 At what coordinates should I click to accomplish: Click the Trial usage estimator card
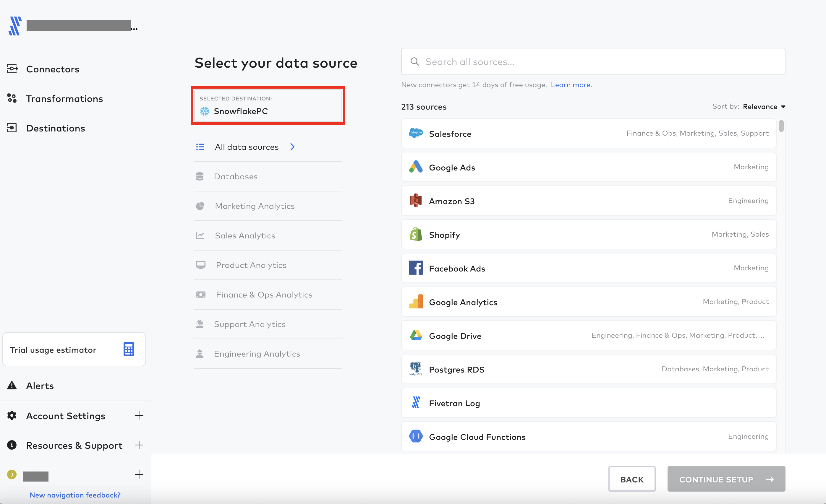tap(74, 349)
